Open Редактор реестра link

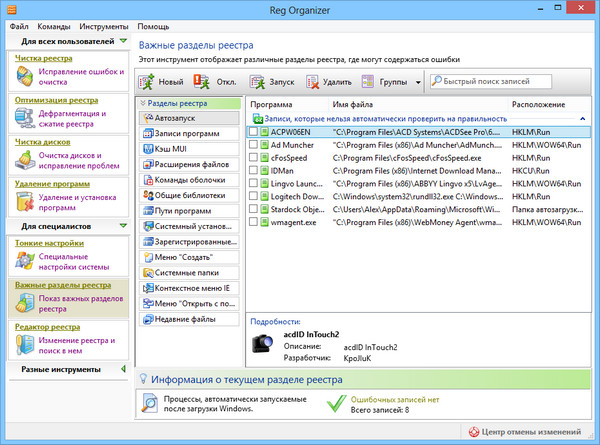point(49,327)
